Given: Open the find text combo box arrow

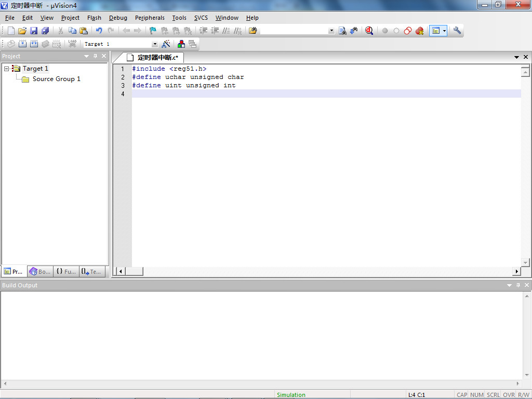Looking at the screenshot, I should point(331,31).
